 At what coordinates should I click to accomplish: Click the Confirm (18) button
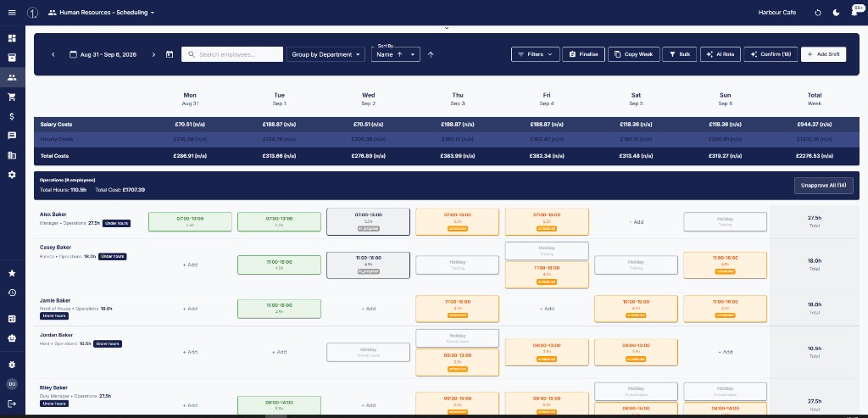pyautogui.click(x=771, y=54)
